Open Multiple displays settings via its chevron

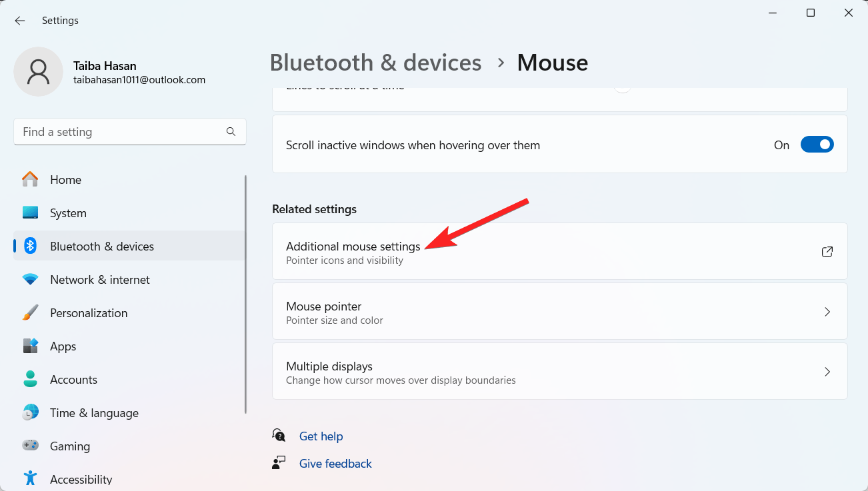coord(827,371)
